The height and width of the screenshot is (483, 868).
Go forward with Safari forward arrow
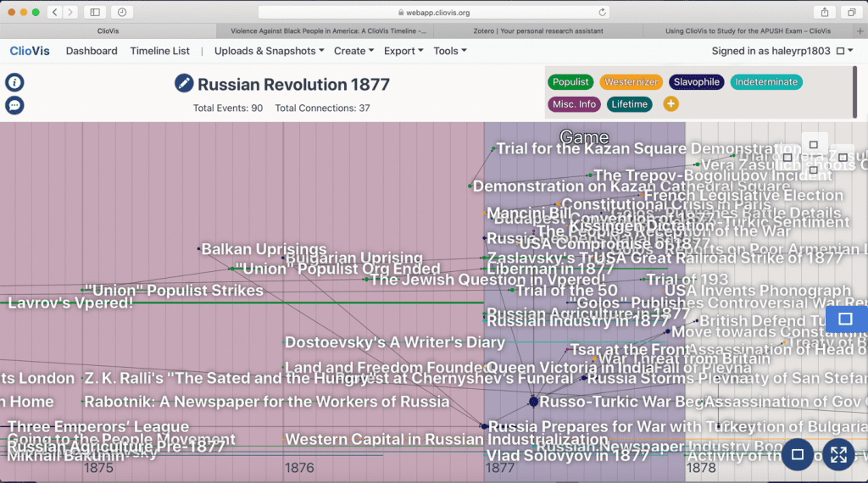(x=70, y=12)
